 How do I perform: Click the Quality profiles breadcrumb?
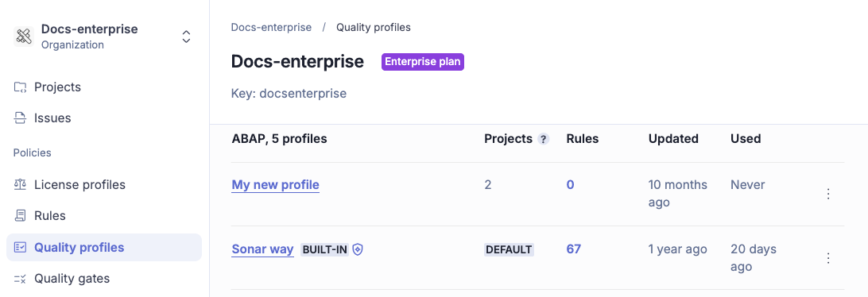[374, 27]
